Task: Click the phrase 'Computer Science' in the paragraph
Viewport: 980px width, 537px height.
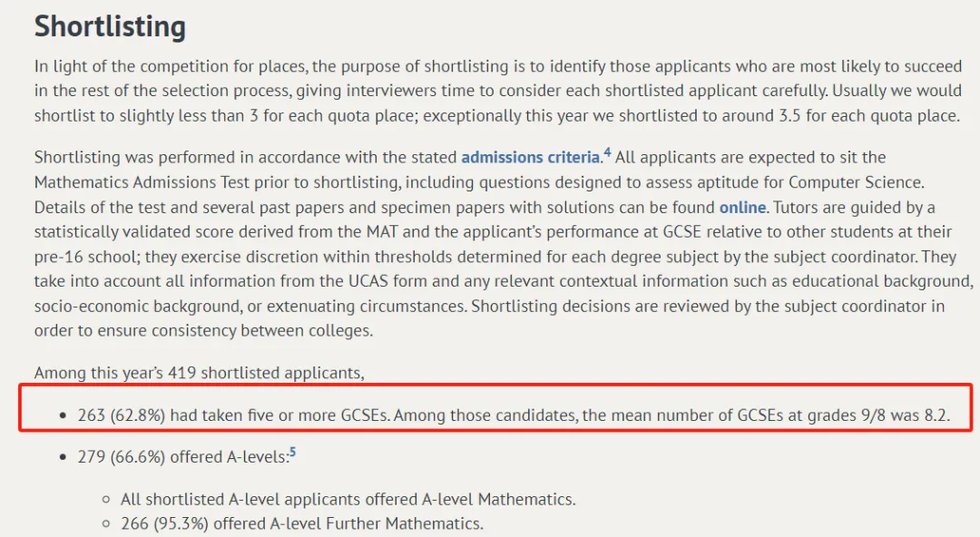Action: [856, 182]
